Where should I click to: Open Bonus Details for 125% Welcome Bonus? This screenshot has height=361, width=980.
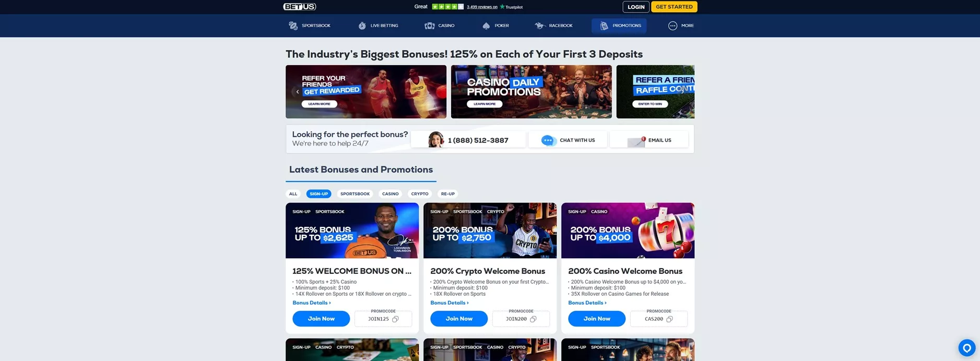point(312,303)
